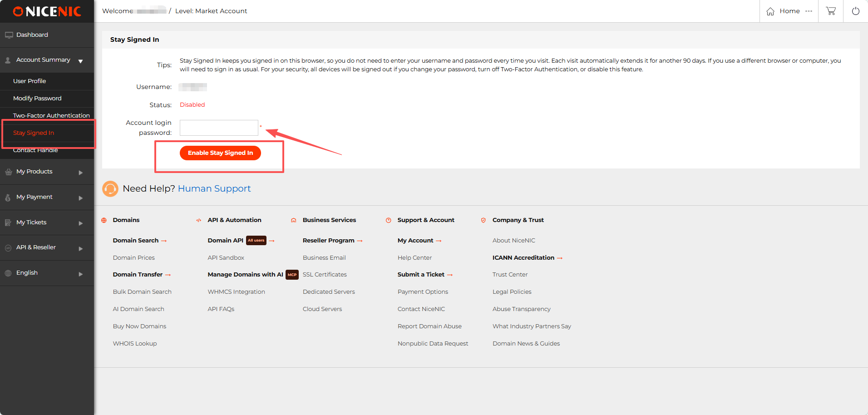This screenshot has width=868, height=415.
Task: Click the API & Reseller icon
Action: pyautogui.click(x=8, y=248)
